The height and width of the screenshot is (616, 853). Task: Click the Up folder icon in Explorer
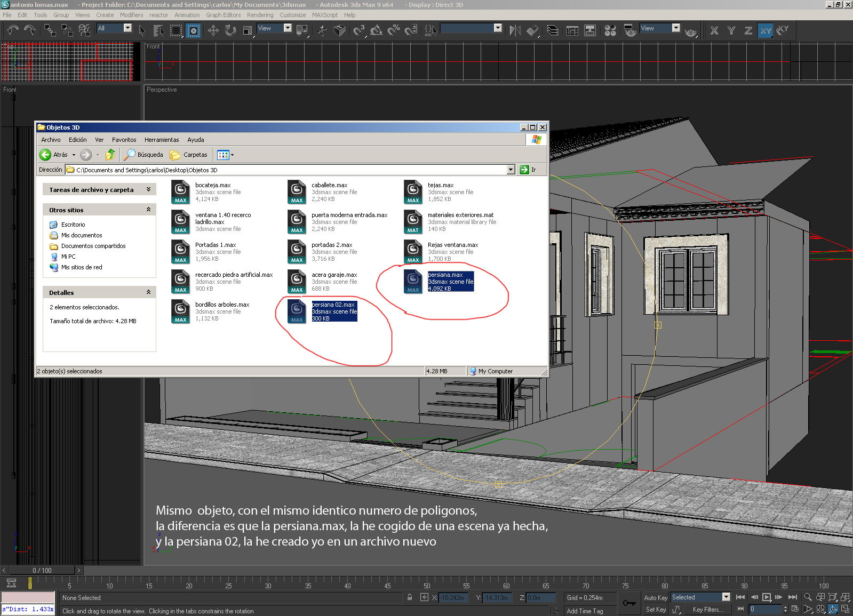click(x=110, y=155)
